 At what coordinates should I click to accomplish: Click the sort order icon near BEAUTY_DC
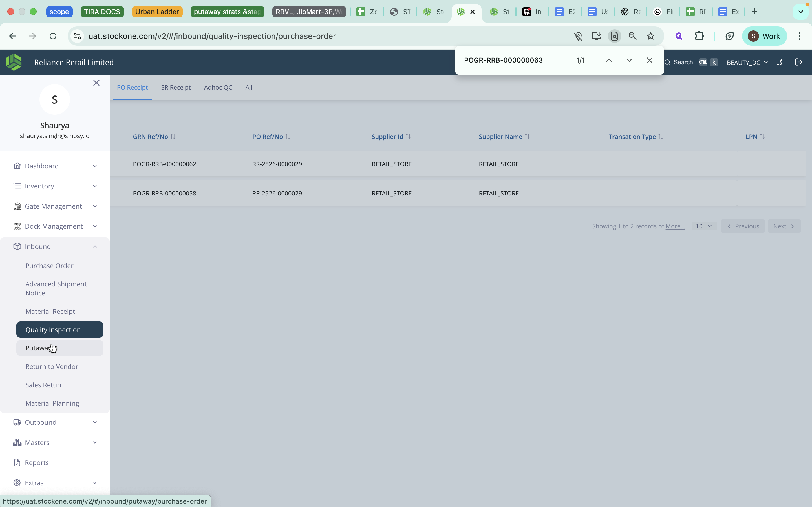[780, 62]
